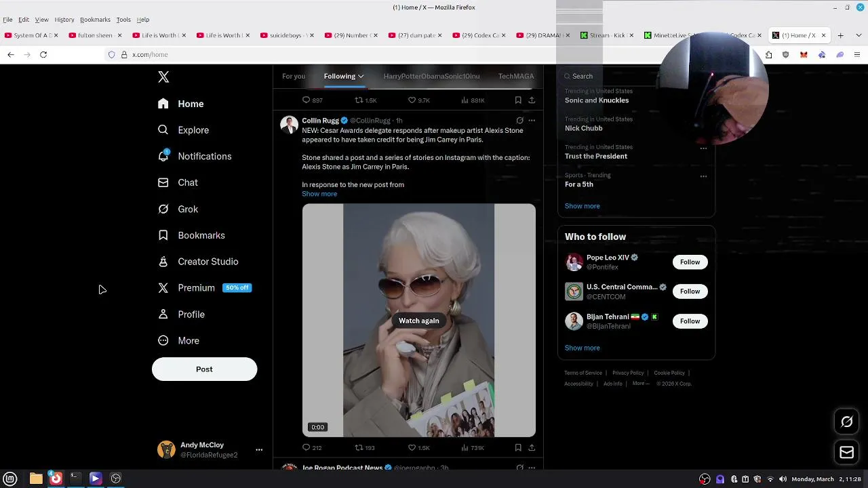Open the Terms of Service link
Screen dimensions: 868x488
pyautogui.click(x=583, y=373)
